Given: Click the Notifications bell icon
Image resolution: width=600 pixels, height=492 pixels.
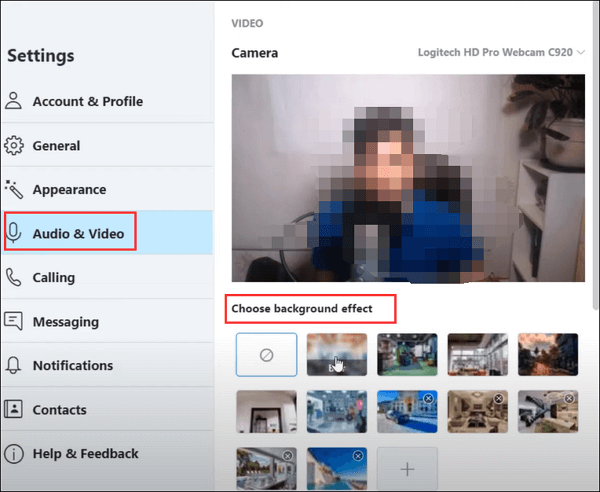Looking at the screenshot, I should pyautogui.click(x=13, y=365).
